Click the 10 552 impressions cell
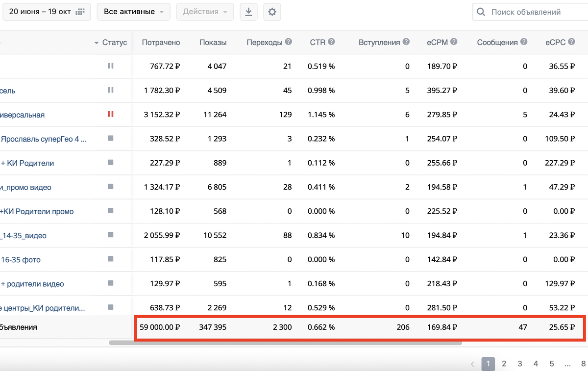588x371 pixels. click(215, 236)
